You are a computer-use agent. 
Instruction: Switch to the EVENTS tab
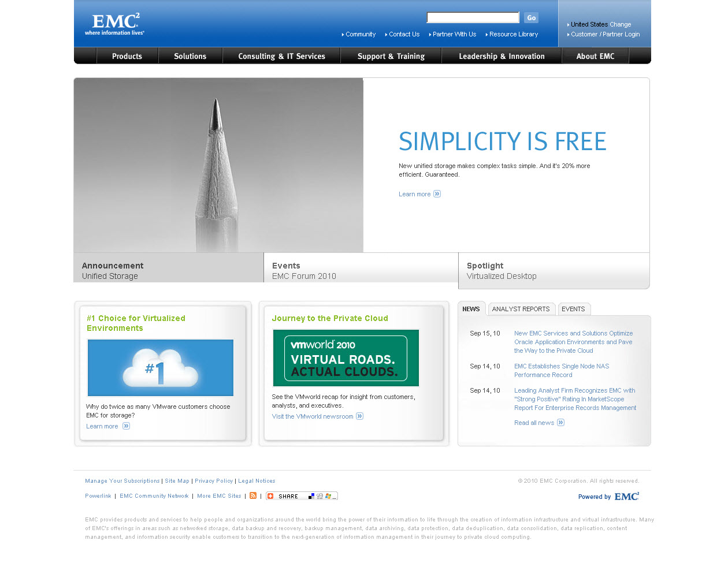point(573,309)
